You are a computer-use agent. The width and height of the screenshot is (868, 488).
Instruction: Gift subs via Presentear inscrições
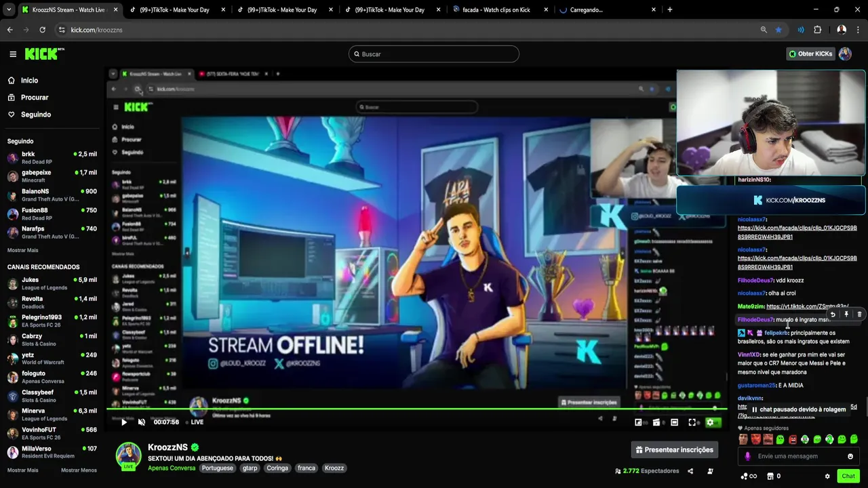click(x=674, y=450)
